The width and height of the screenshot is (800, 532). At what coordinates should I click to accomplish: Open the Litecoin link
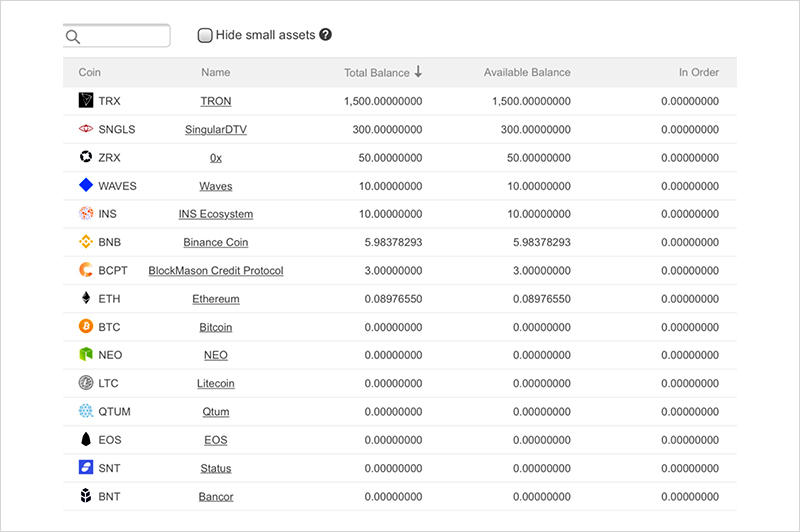216,384
